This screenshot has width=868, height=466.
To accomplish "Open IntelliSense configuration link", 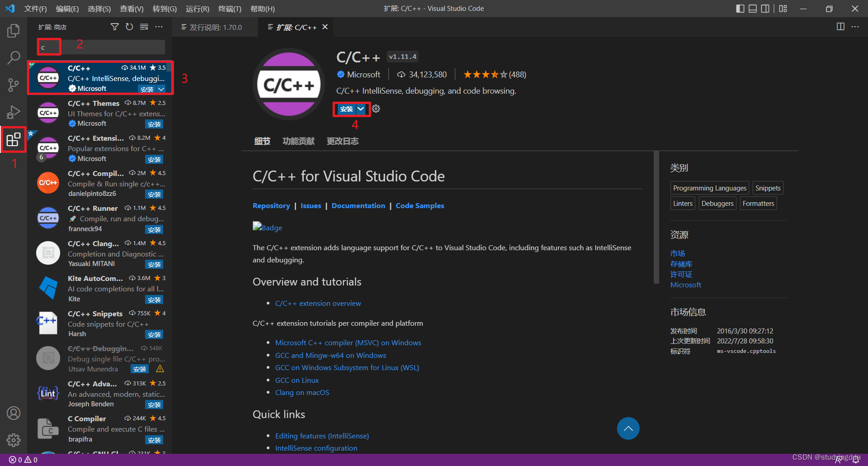I will pos(316,448).
